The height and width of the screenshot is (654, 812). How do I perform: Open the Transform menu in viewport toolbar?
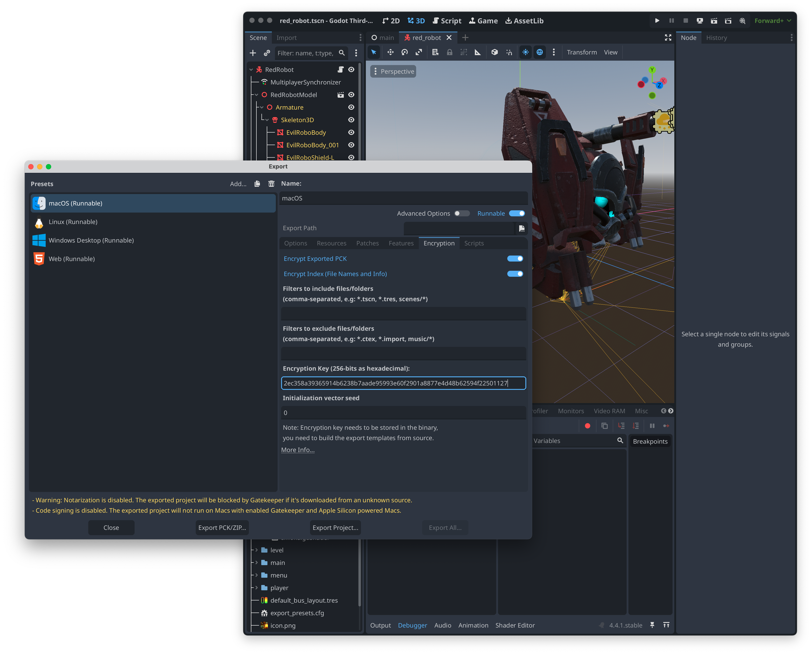click(x=582, y=52)
